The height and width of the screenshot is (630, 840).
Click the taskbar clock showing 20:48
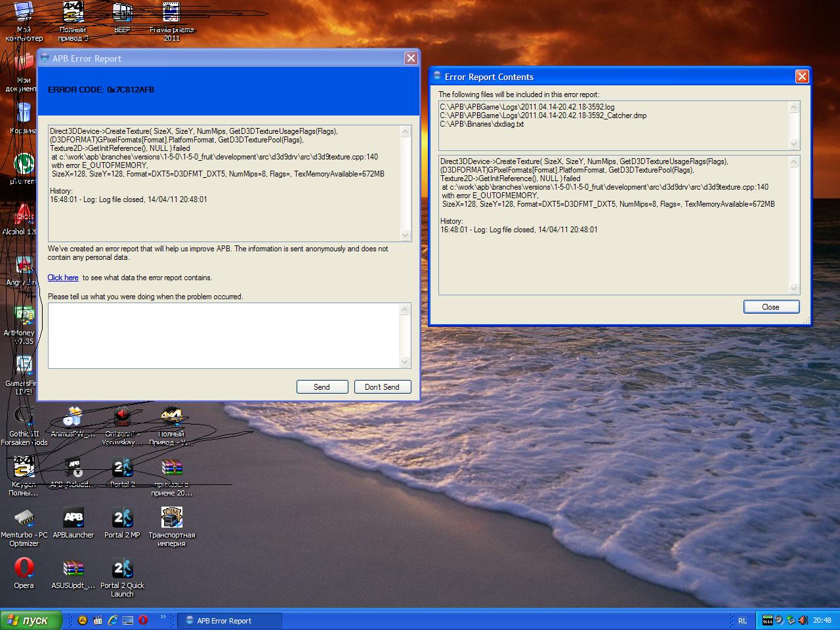tap(822, 620)
